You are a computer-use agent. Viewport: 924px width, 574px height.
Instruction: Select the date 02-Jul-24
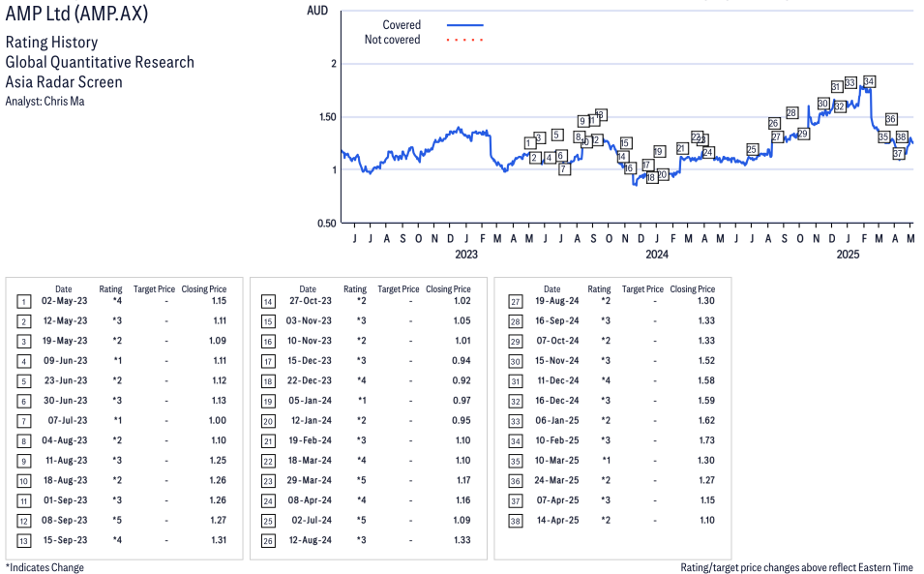(312, 520)
